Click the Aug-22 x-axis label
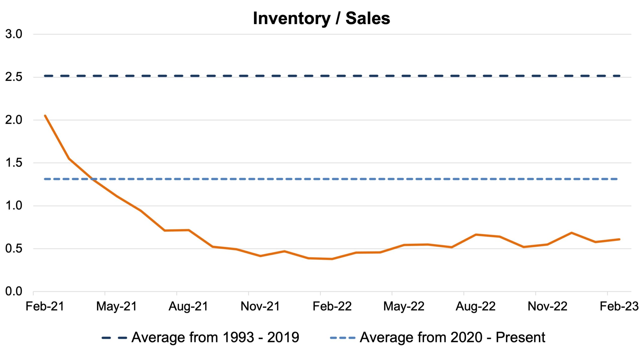The width and height of the screenshot is (644, 356). tap(475, 306)
